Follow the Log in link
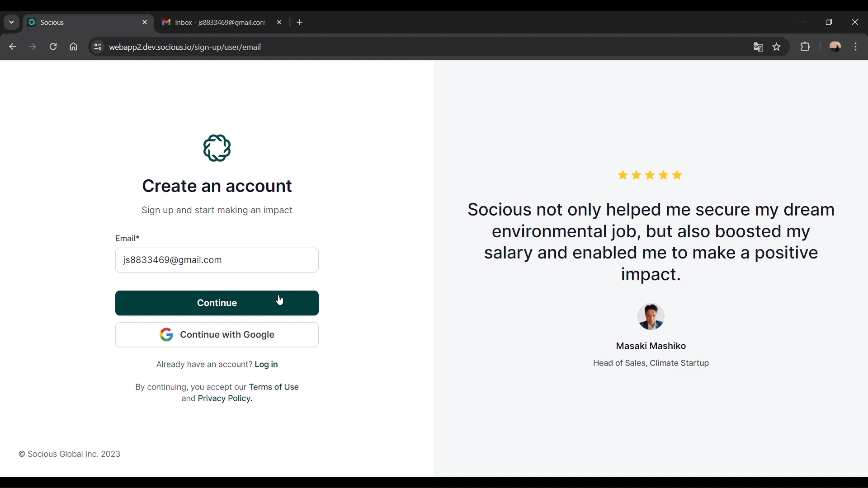The width and height of the screenshot is (868, 488). click(x=267, y=365)
